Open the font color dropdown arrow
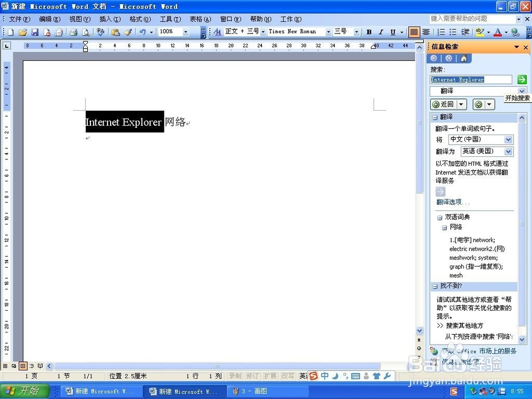This screenshot has height=399, width=532. (x=506, y=32)
